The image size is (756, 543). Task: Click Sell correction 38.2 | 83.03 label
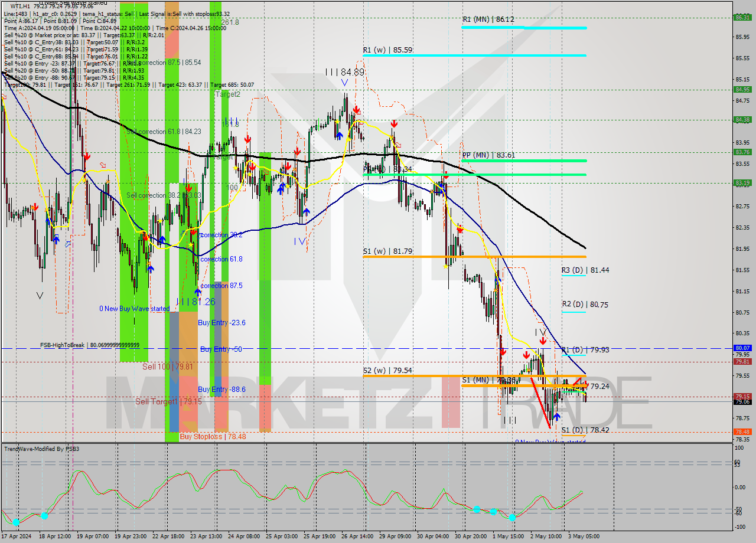point(164,195)
